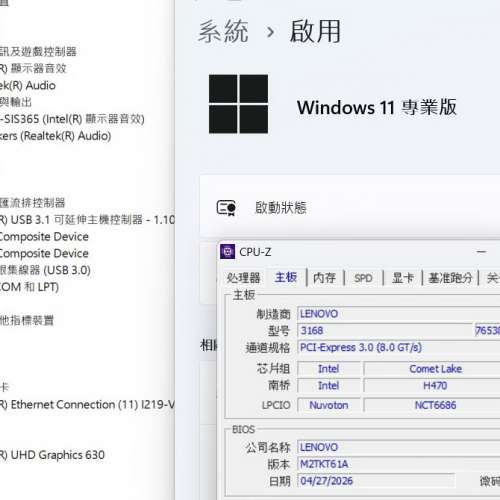Screen dimensions: 500x500
Task: Select the Speakers (Realtek(R) Audio) device entry
Action: (x=55, y=136)
